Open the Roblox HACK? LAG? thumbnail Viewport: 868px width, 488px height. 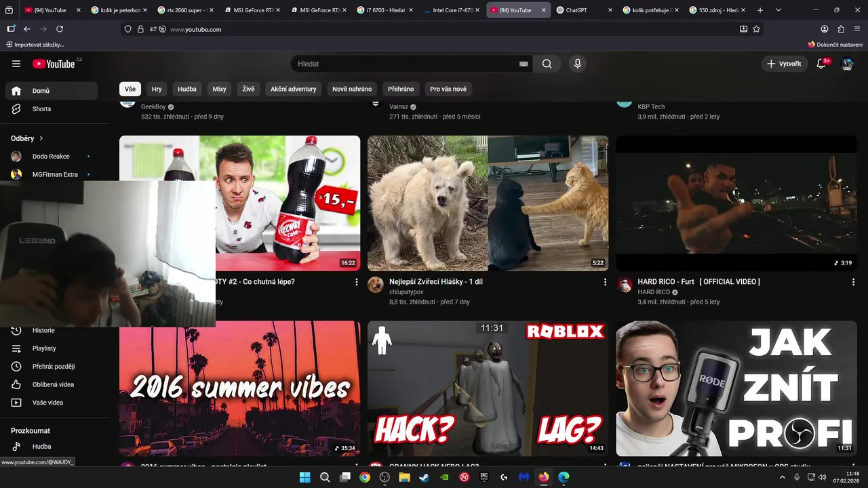pos(488,388)
